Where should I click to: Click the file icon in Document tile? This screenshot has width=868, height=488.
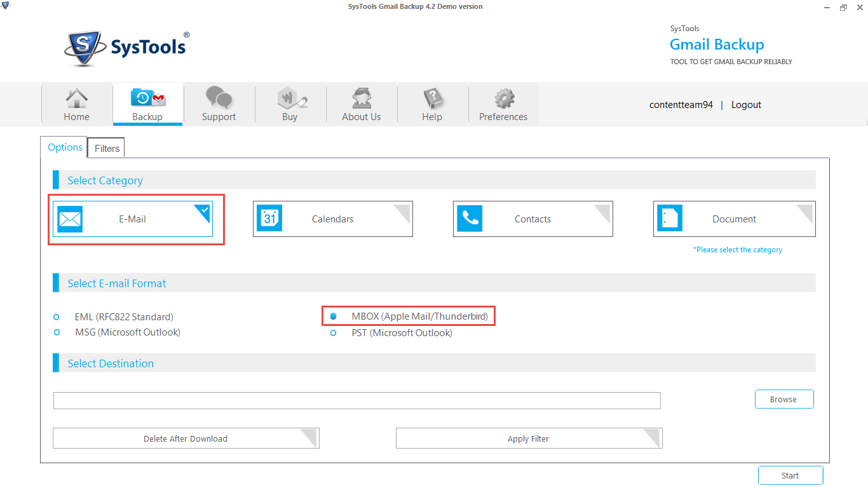(670, 219)
